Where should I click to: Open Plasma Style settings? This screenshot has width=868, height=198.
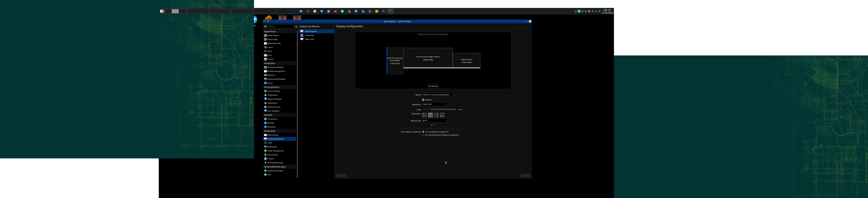pyautogui.click(x=279, y=39)
